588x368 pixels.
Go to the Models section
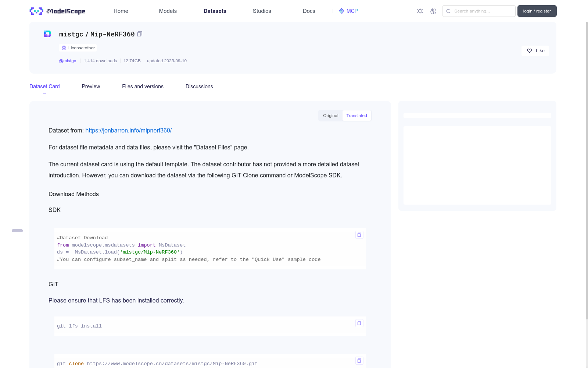(168, 11)
